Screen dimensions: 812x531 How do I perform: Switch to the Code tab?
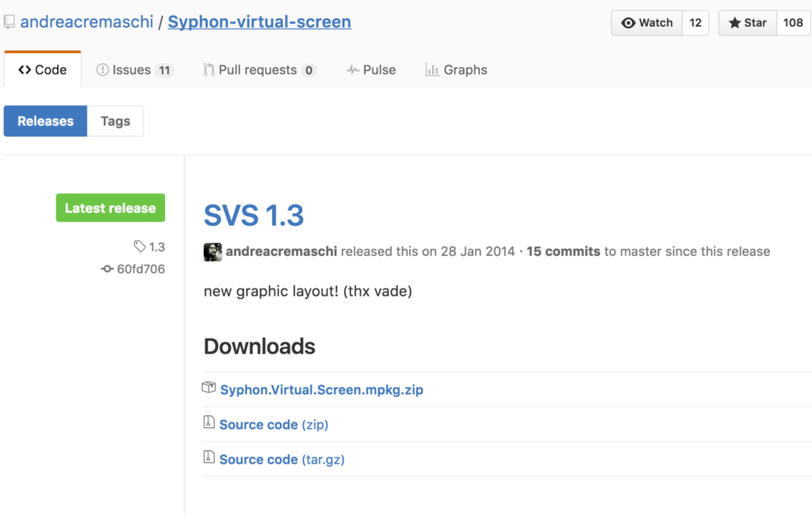43,70
